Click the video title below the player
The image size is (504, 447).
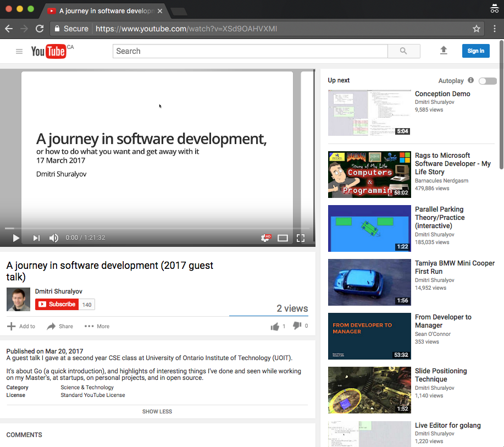click(109, 271)
